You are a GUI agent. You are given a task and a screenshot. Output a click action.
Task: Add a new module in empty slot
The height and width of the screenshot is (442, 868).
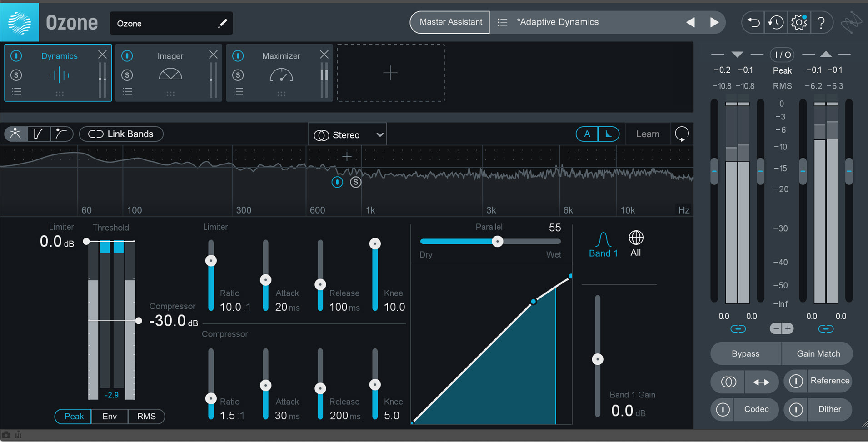(390, 73)
